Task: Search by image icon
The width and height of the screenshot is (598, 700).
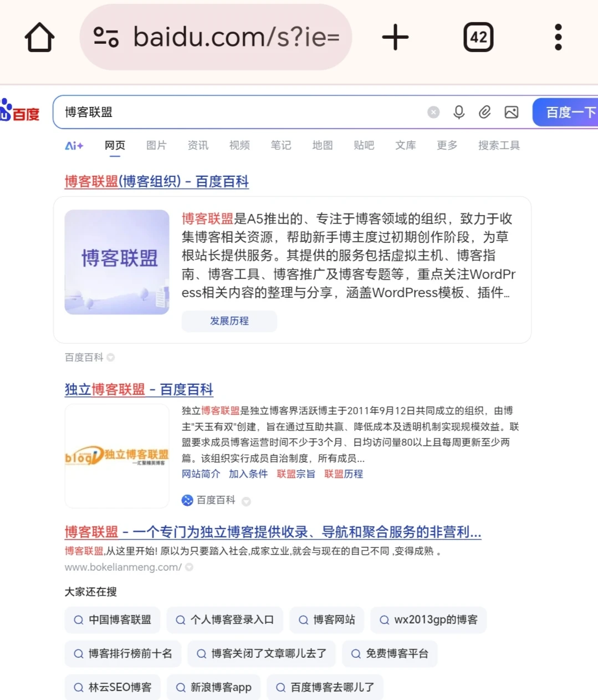Action: pyautogui.click(x=512, y=112)
